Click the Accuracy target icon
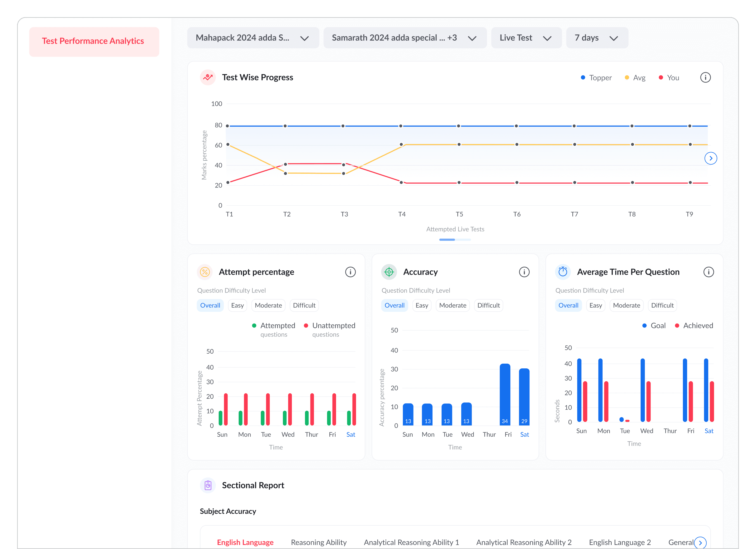The height and width of the screenshot is (549, 756). [389, 272]
